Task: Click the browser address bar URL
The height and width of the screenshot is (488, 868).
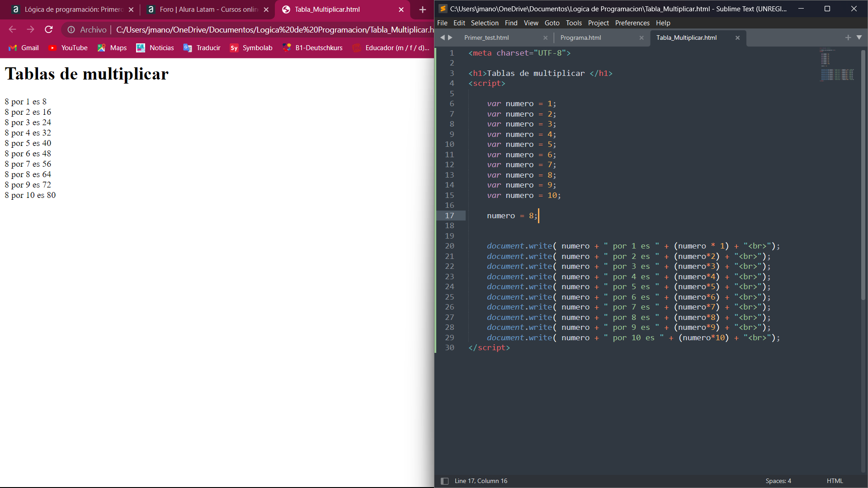Action: click(274, 30)
